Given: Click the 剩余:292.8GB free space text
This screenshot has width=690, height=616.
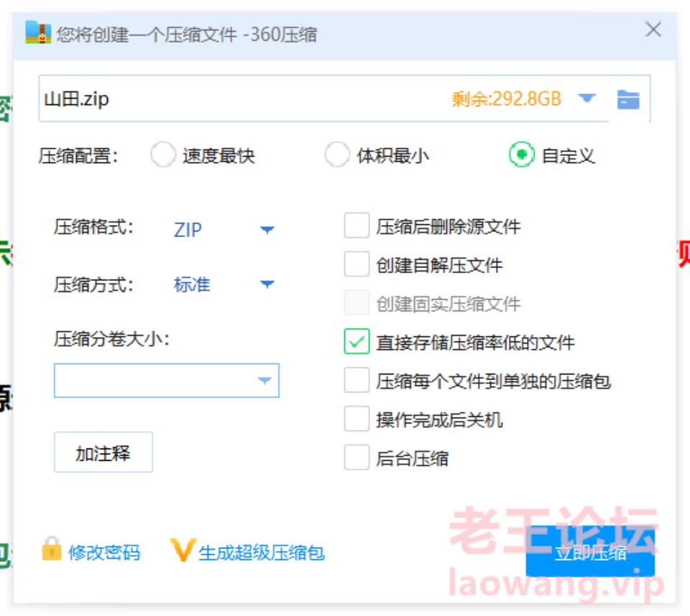Looking at the screenshot, I should coord(506,98).
